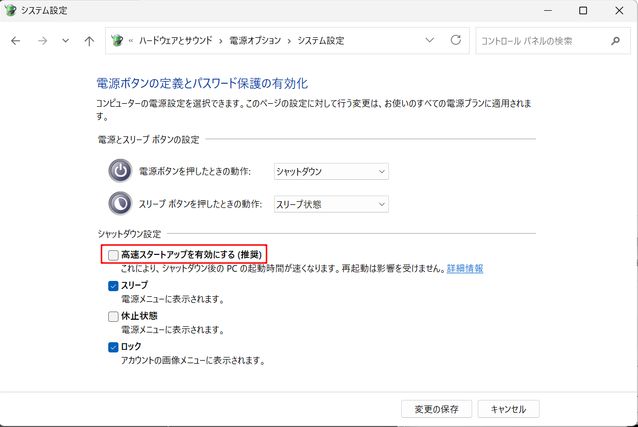Image resolution: width=638 pixels, height=427 pixels.
Task: Click the search magnifier icon
Action: pyautogui.click(x=615, y=41)
